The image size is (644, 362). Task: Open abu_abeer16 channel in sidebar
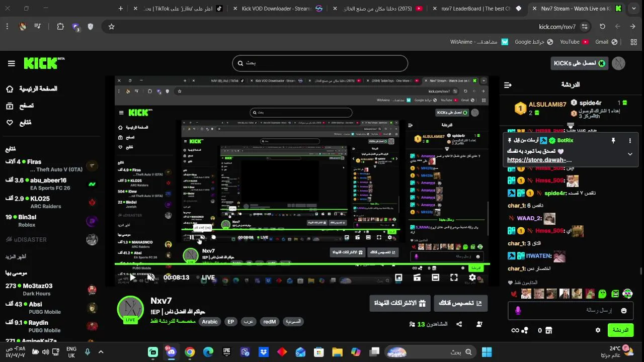click(x=50, y=184)
